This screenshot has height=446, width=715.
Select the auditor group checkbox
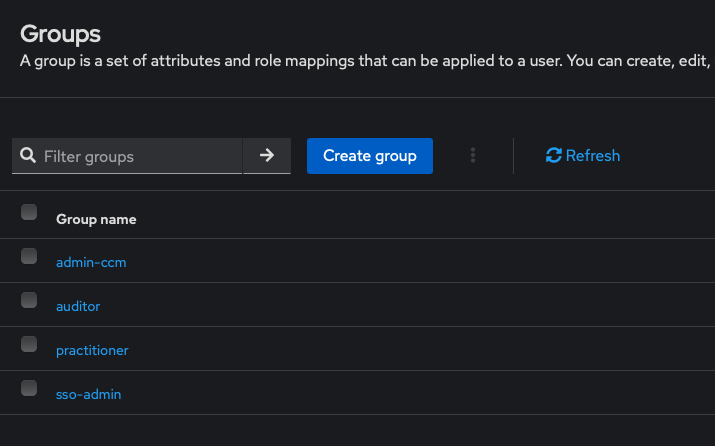pyautogui.click(x=29, y=300)
